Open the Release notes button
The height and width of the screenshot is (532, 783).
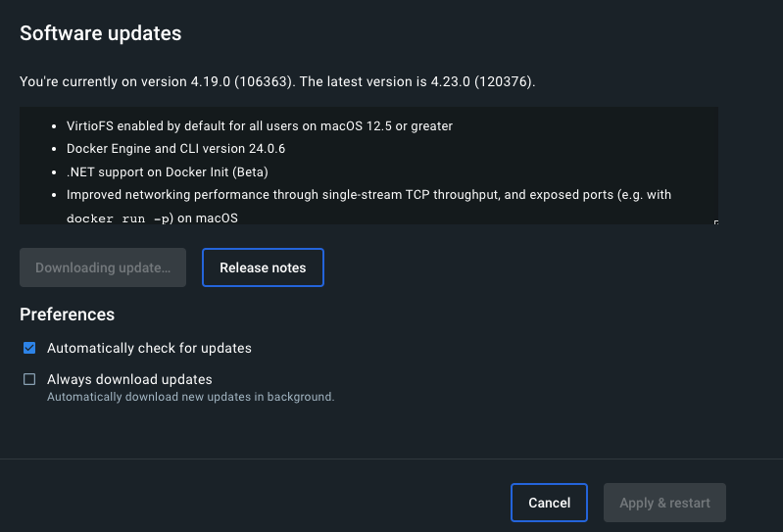263,267
